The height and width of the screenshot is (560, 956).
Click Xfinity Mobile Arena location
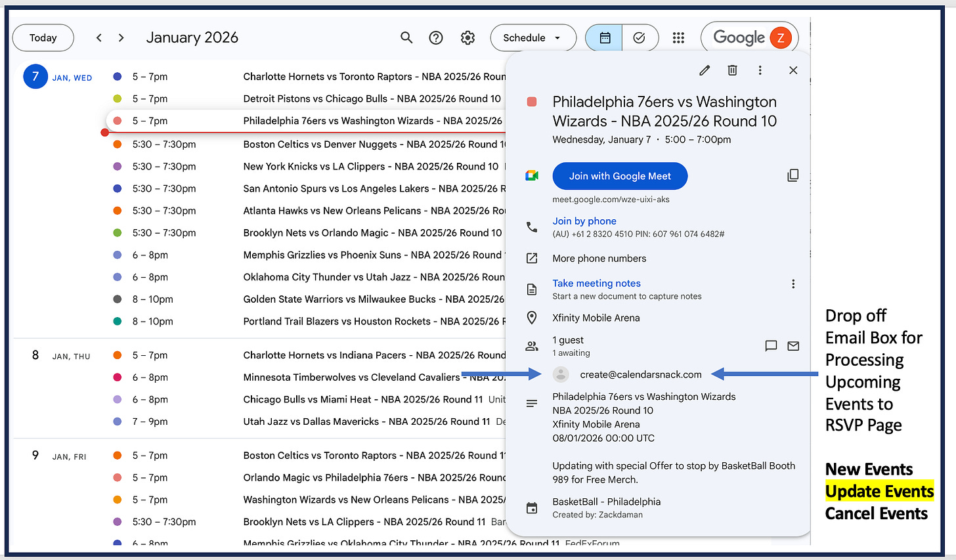pyautogui.click(x=596, y=318)
